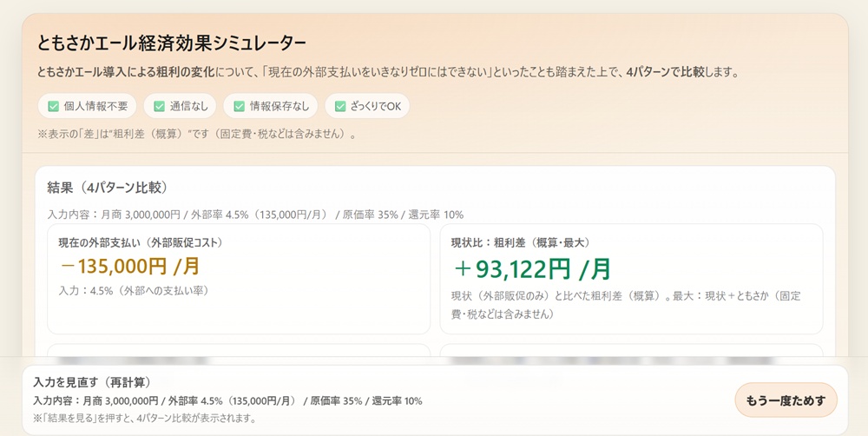Click the 現状（外部販促のみ）と比べた粗利差 description
Image resolution: width=868 pixels, height=436 pixels.
click(x=626, y=305)
